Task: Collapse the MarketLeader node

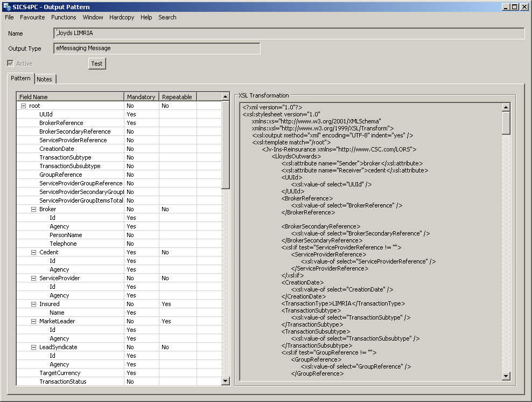Action: coord(33,321)
